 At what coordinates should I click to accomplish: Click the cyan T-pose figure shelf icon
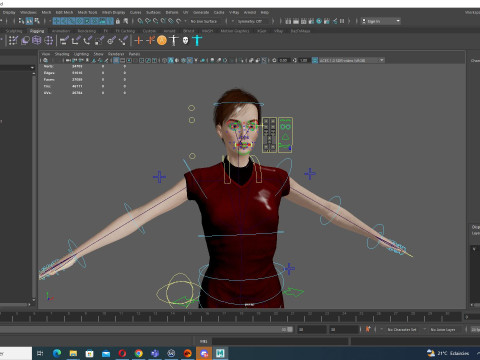[x=197, y=41]
